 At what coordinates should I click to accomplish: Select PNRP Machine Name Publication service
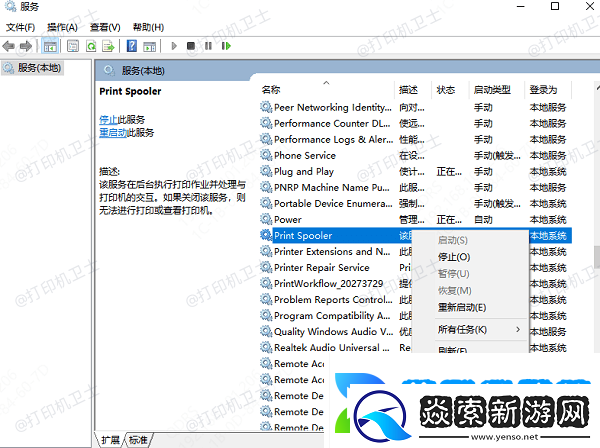click(x=416, y=187)
